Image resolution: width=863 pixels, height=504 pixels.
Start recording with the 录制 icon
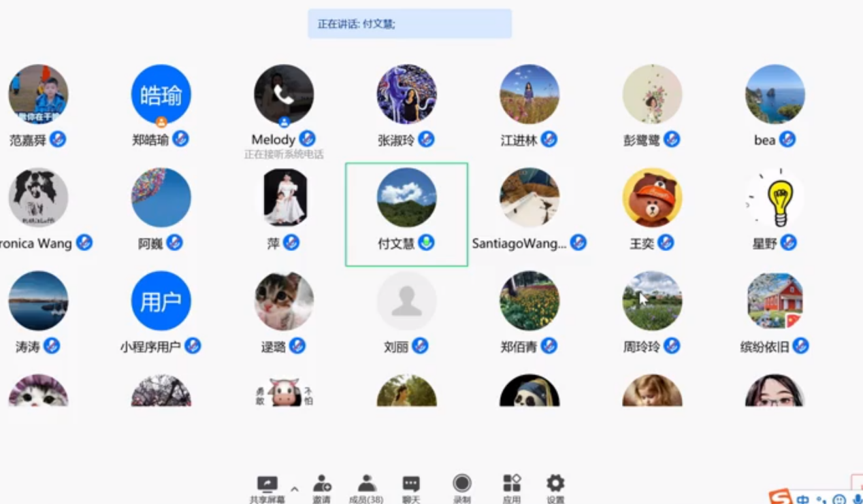point(462,484)
